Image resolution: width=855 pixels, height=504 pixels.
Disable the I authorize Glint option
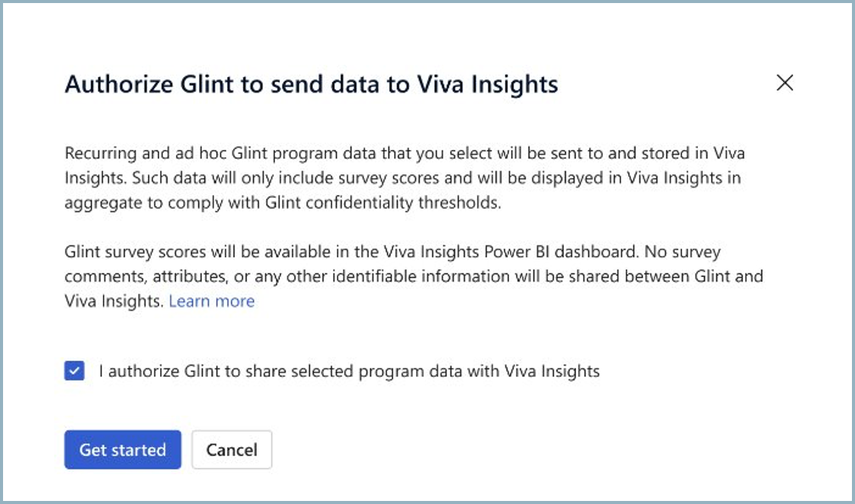click(x=74, y=371)
